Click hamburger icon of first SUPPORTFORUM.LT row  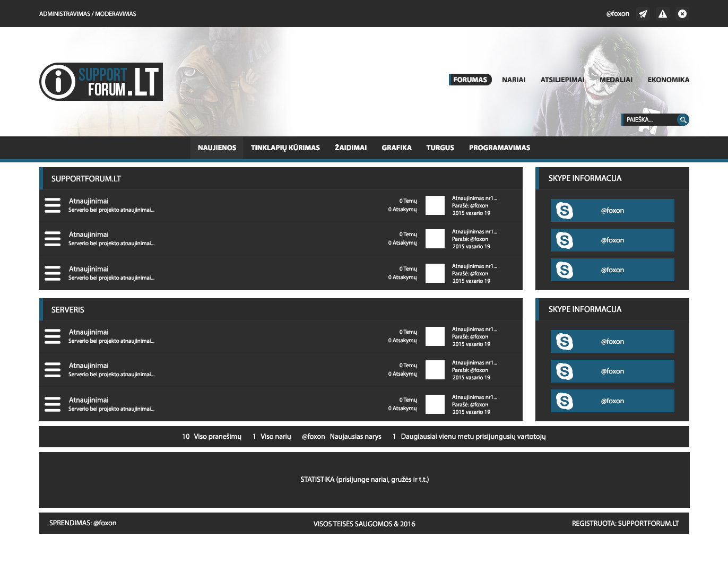pos(53,205)
